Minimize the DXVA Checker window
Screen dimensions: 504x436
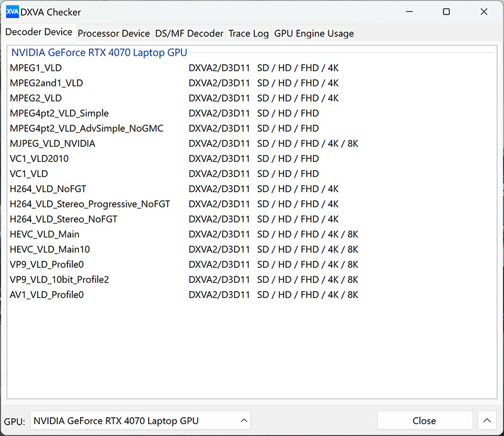click(409, 12)
